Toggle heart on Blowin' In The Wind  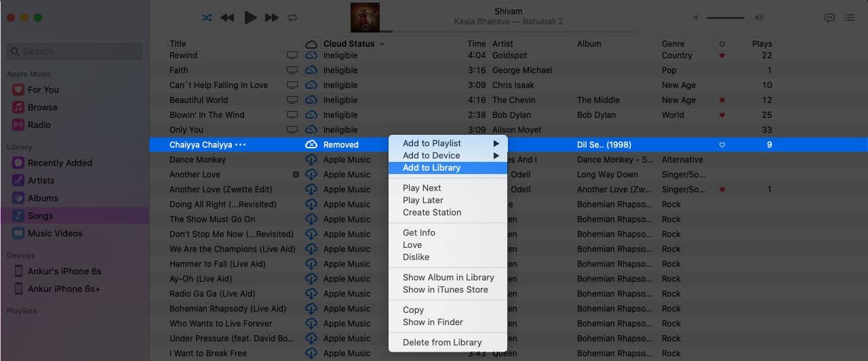point(722,115)
